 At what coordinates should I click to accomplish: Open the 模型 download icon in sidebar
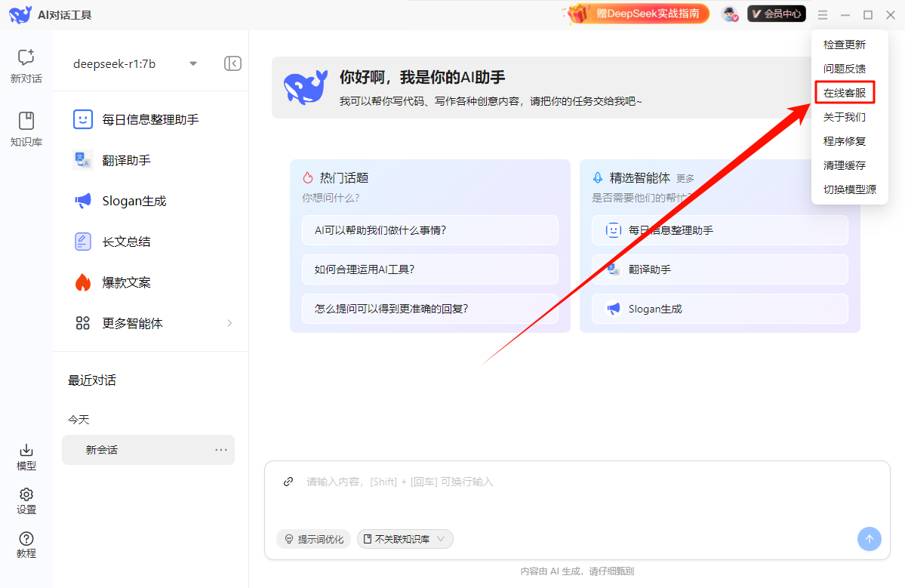pyautogui.click(x=26, y=451)
